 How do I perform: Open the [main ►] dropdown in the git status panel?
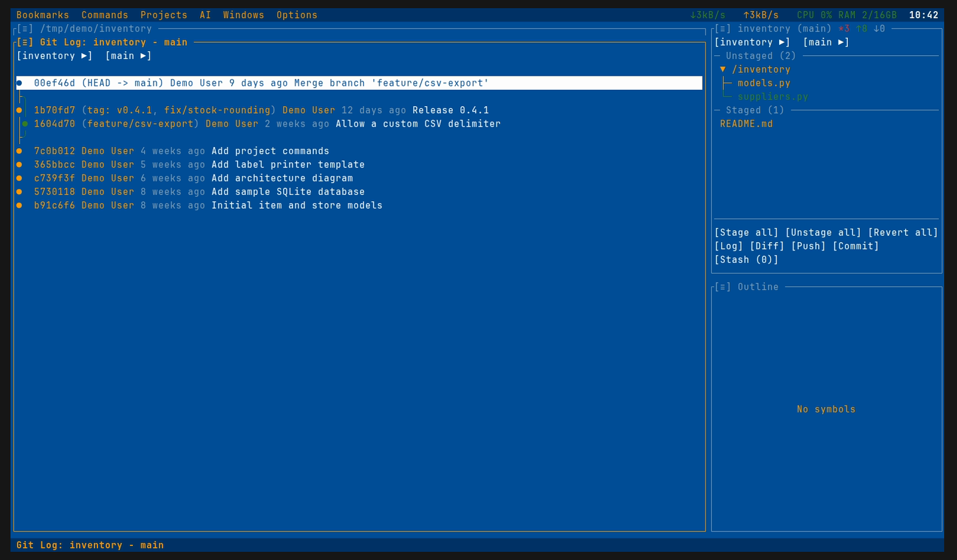pyautogui.click(x=826, y=42)
